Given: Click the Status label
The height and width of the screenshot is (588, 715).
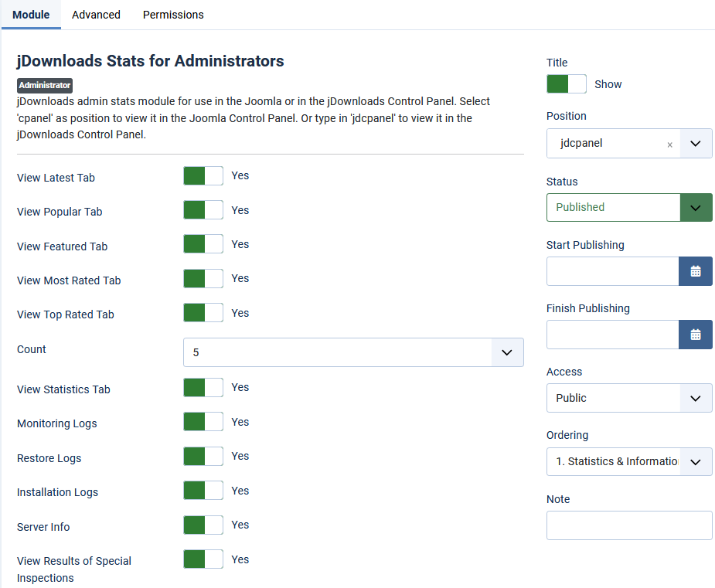Looking at the screenshot, I should 562,182.
